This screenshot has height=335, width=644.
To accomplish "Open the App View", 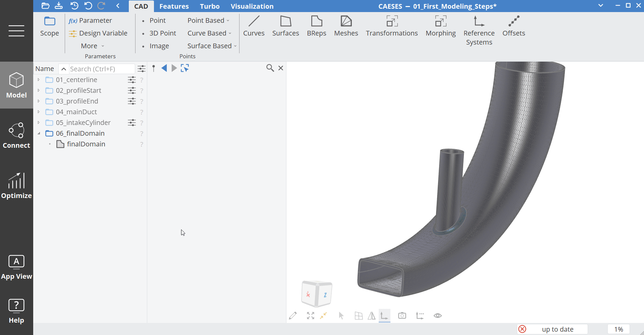I will click(x=16, y=267).
